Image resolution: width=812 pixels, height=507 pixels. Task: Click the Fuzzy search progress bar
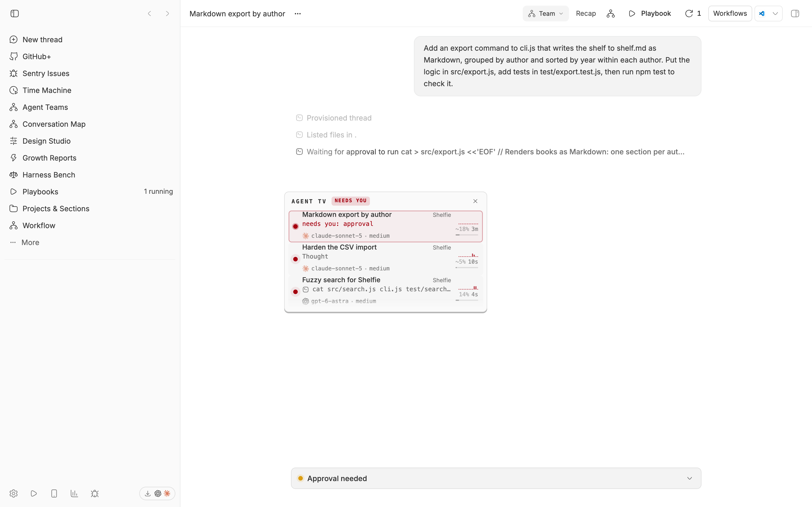(467, 300)
